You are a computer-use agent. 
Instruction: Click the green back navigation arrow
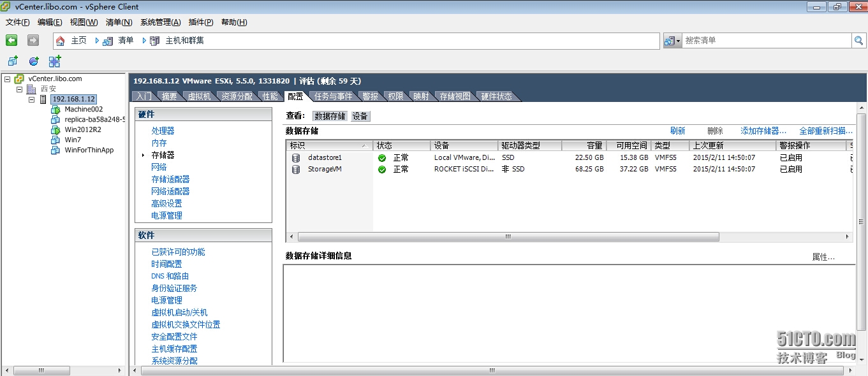point(11,40)
